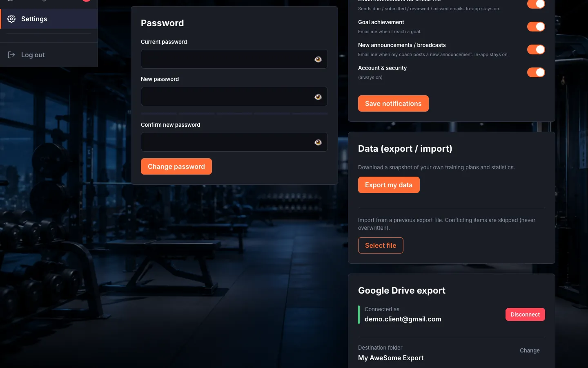Click the My AweSome Export folder name
This screenshot has width=588, height=368.
coord(391,358)
